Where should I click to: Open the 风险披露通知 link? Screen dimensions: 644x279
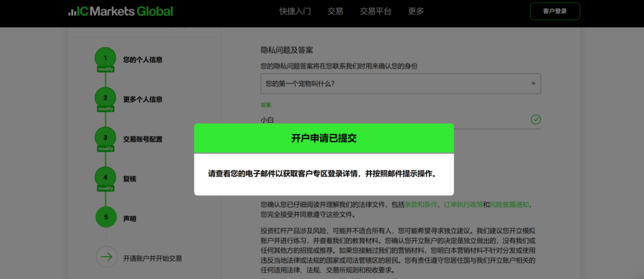point(509,205)
